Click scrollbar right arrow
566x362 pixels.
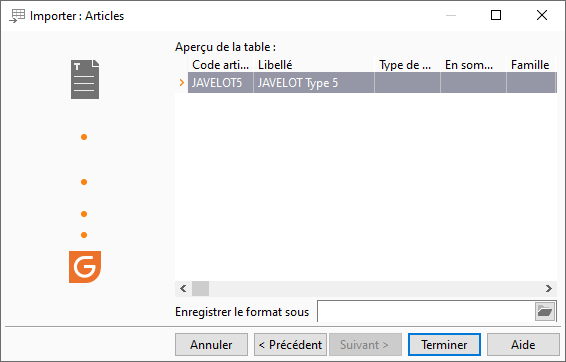click(x=549, y=288)
